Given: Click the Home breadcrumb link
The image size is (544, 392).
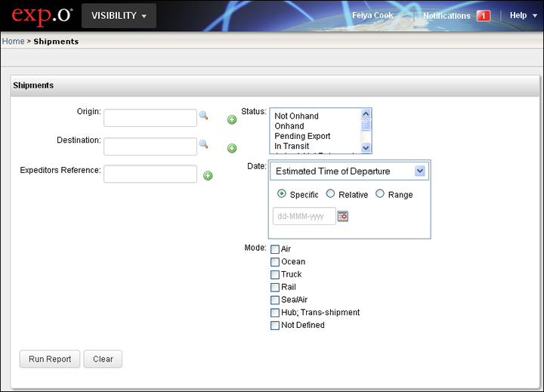Looking at the screenshot, I should point(13,42).
